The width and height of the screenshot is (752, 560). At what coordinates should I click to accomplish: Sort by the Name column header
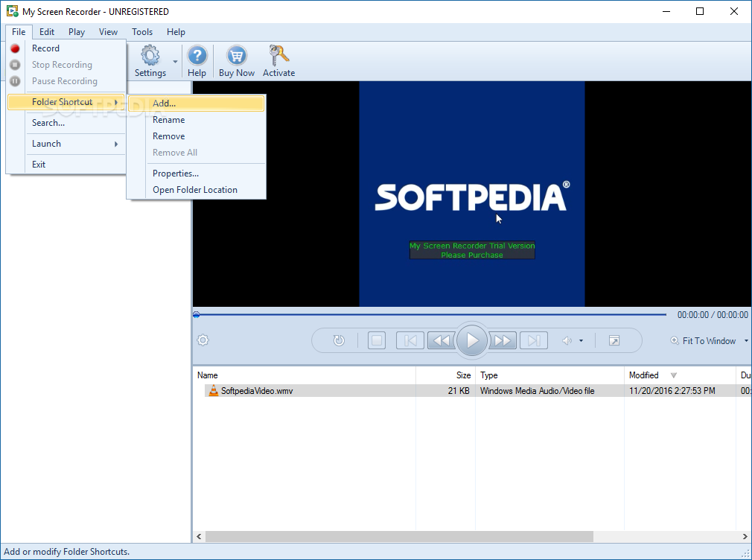(305, 375)
